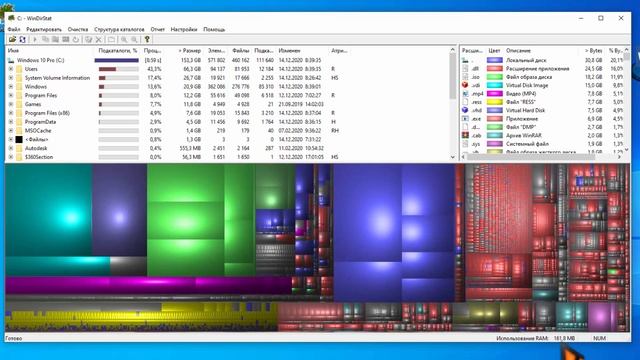Click the long magenta bar in treemap
This screenshot has height=360, width=640.
click(149, 285)
